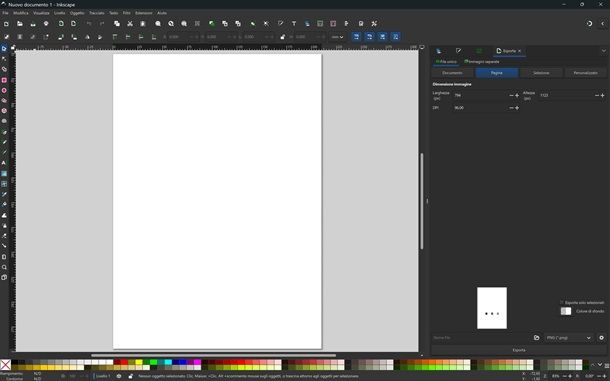Toggle first blue scale-stroke affect button
Image resolution: width=610 pixels, height=381 pixels.
click(x=356, y=37)
